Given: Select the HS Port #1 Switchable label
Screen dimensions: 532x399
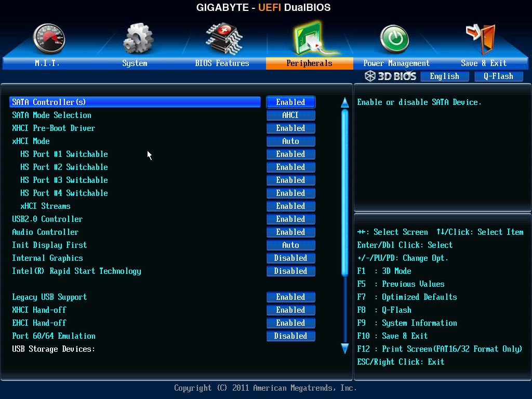Looking at the screenshot, I should point(64,154).
